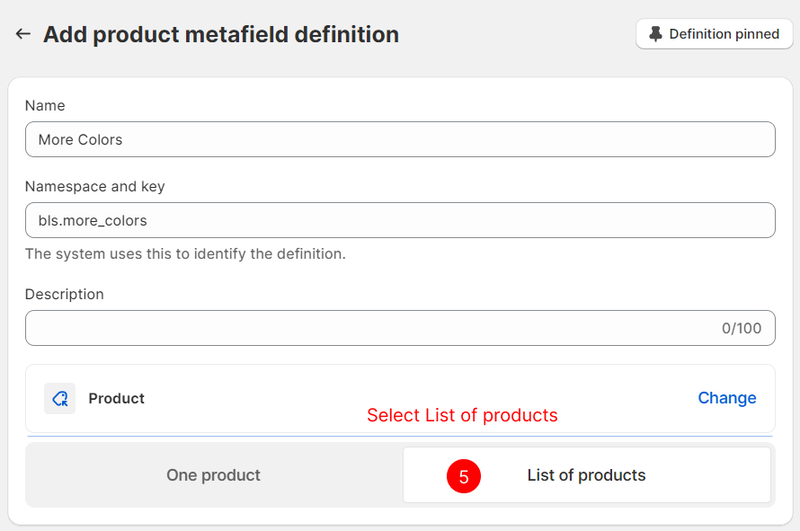
Task: Click the Name field label
Action: pyautogui.click(x=45, y=105)
